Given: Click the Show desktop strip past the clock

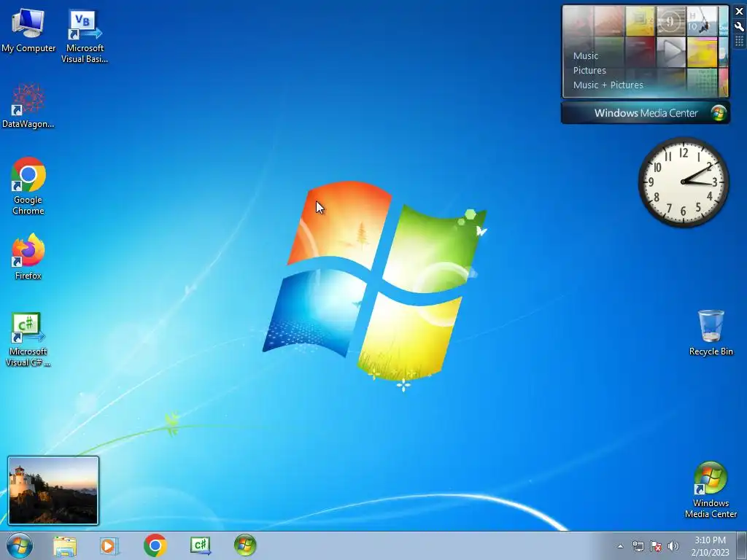Looking at the screenshot, I should (742, 546).
